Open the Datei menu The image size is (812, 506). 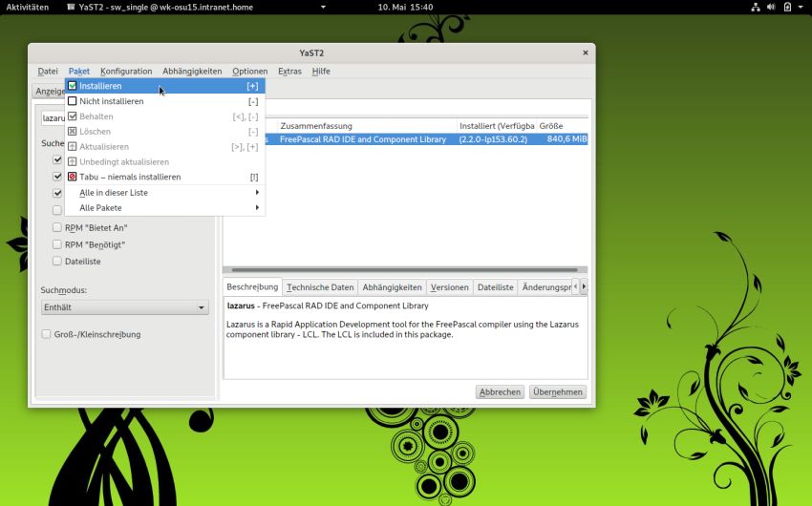click(48, 72)
